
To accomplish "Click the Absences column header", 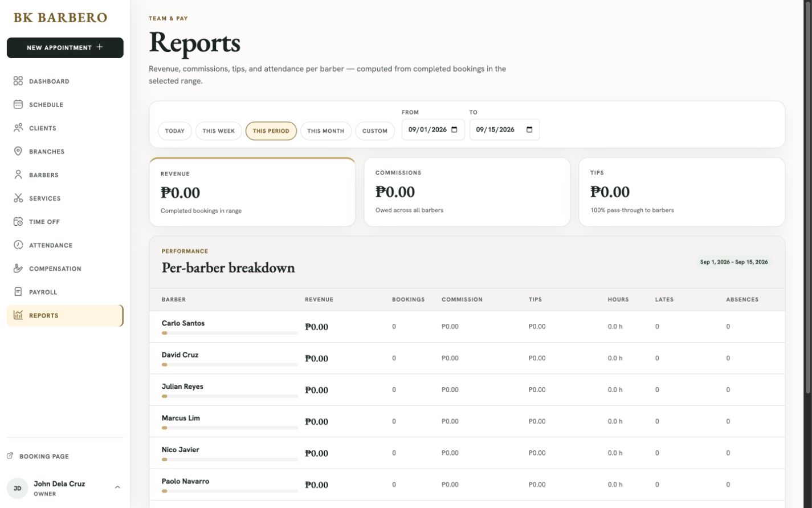I will 742,299.
